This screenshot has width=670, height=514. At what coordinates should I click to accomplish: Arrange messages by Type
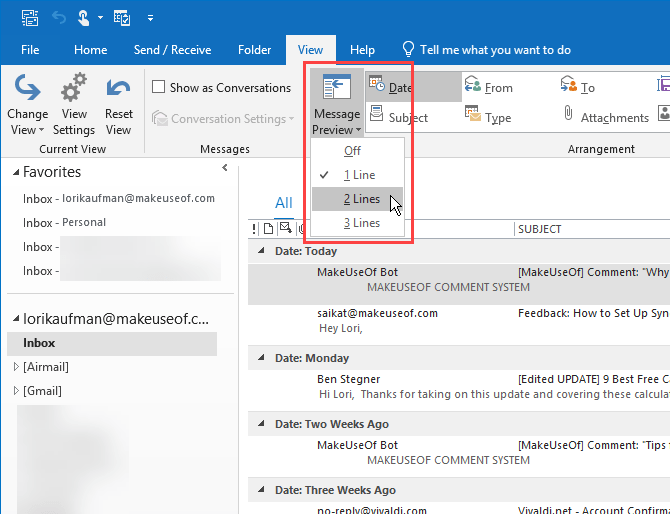[x=488, y=117]
